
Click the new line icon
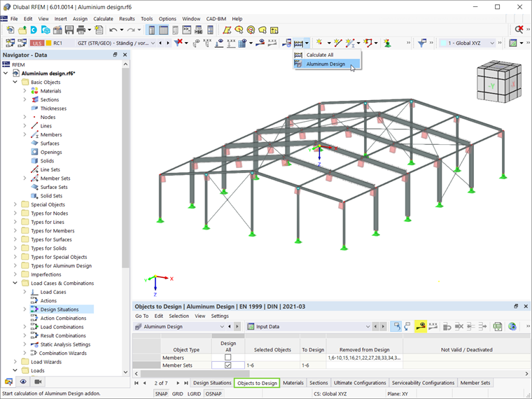(337, 43)
